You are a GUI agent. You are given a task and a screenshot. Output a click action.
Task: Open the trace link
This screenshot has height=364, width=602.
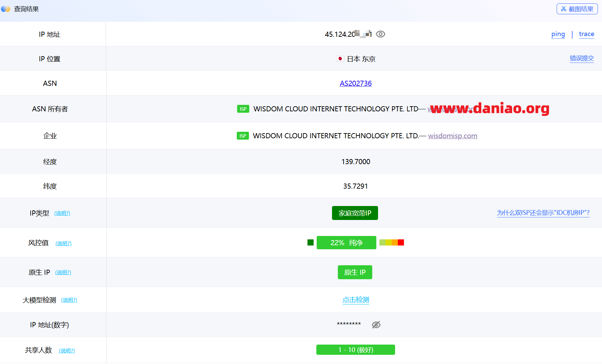tap(586, 34)
